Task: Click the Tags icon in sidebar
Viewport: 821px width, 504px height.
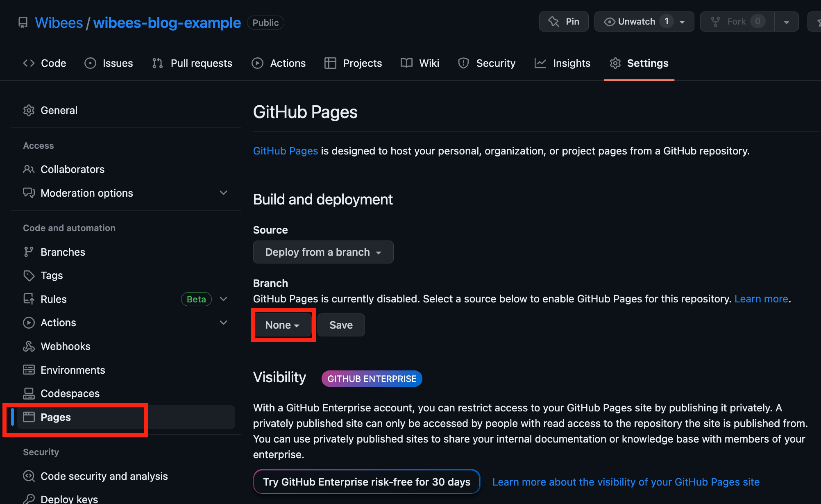Action: (29, 275)
